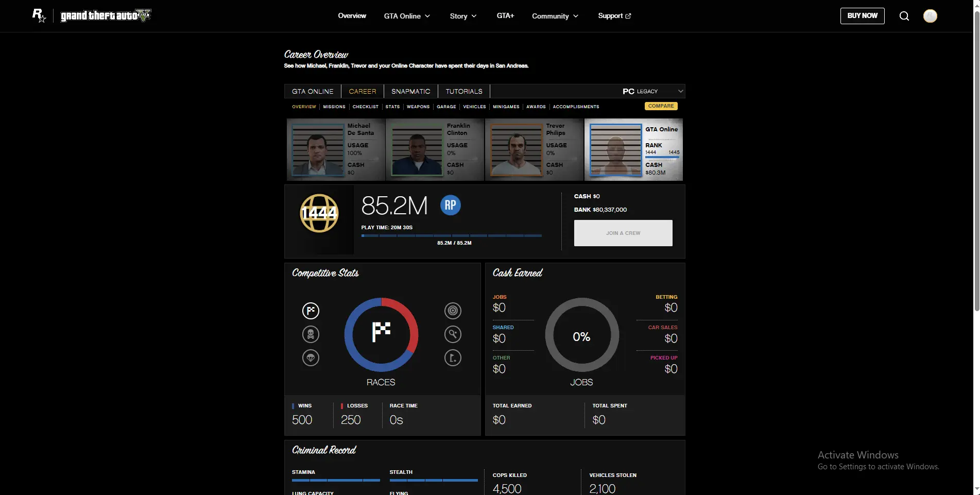The height and width of the screenshot is (495, 980).
Task: Click the rank 1444 globe emblem
Action: (319, 213)
